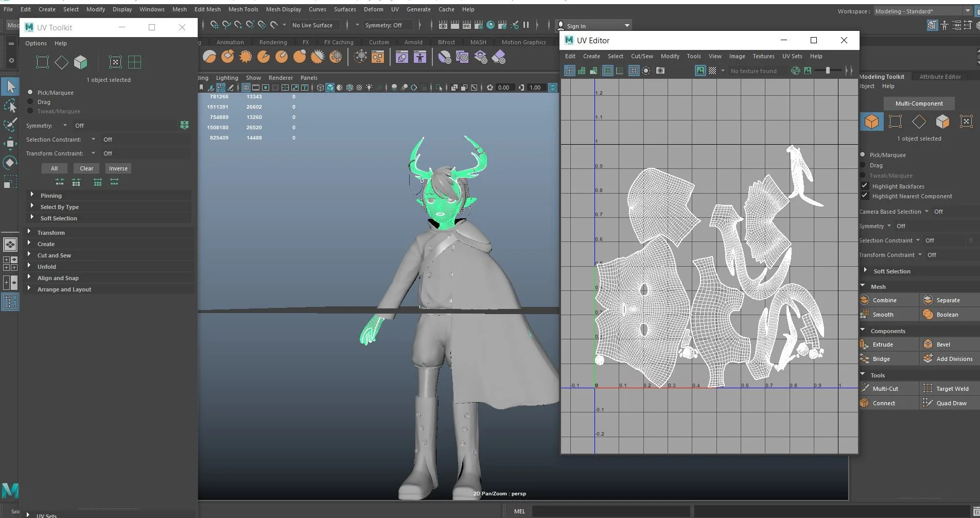Toggle Highlight Nearest Component checkbox
The width and height of the screenshot is (980, 518).
[865, 196]
